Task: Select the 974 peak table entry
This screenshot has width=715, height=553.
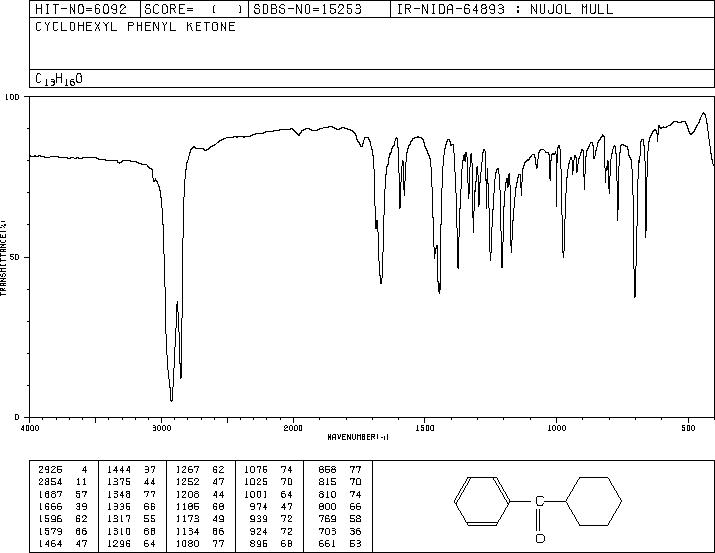Action: [x=259, y=506]
